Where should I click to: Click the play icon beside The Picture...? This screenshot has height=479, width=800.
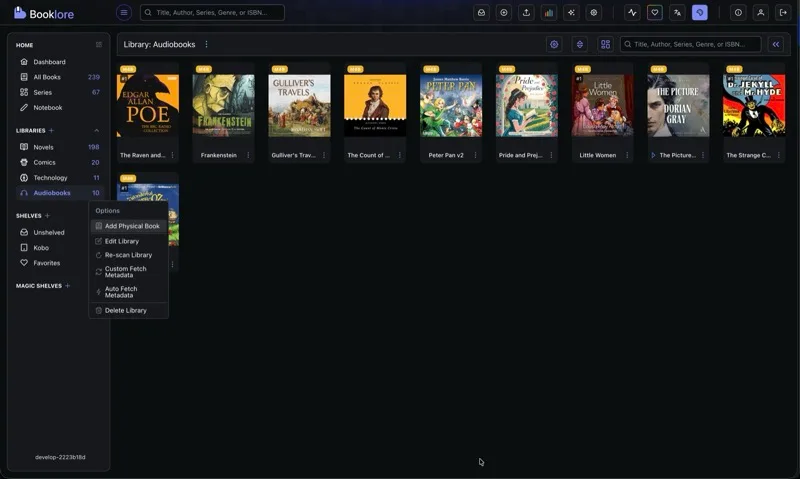pyautogui.click(x=653, y=155)
